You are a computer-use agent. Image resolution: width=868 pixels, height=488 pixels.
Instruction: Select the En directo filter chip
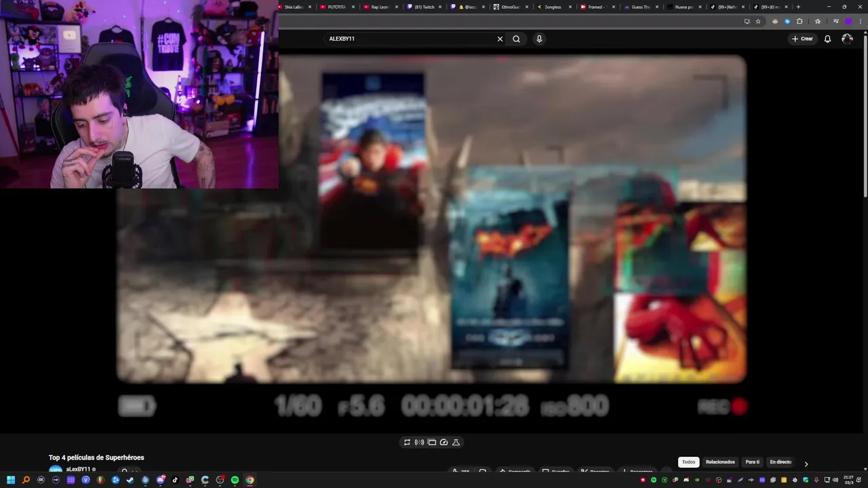(x=781, y=462)
